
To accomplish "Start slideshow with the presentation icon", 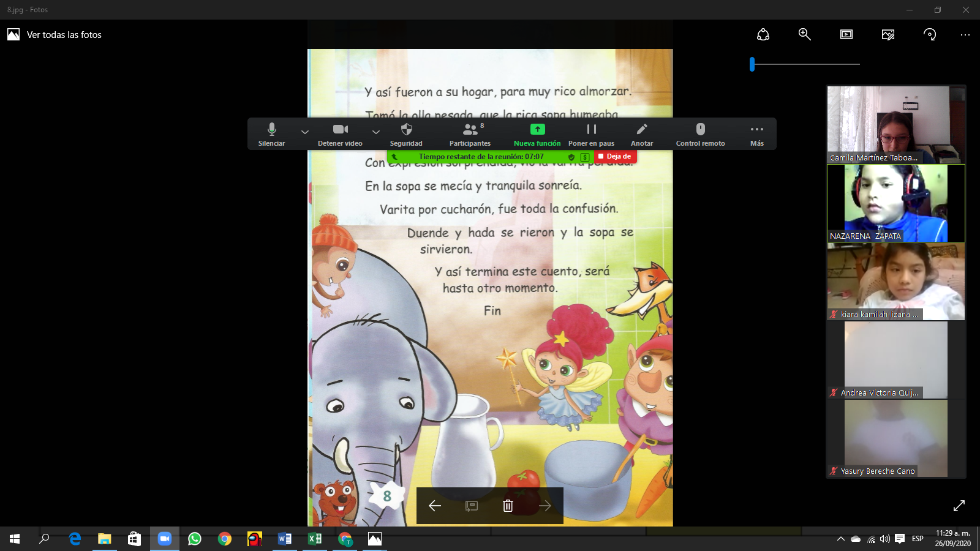I will (x=846, y=35).
